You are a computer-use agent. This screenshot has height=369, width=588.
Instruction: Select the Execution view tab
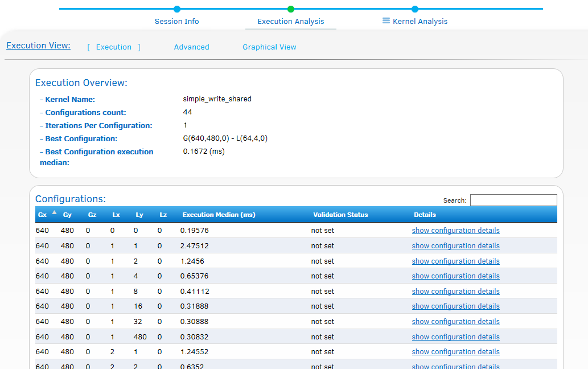[x=114, y=47]
